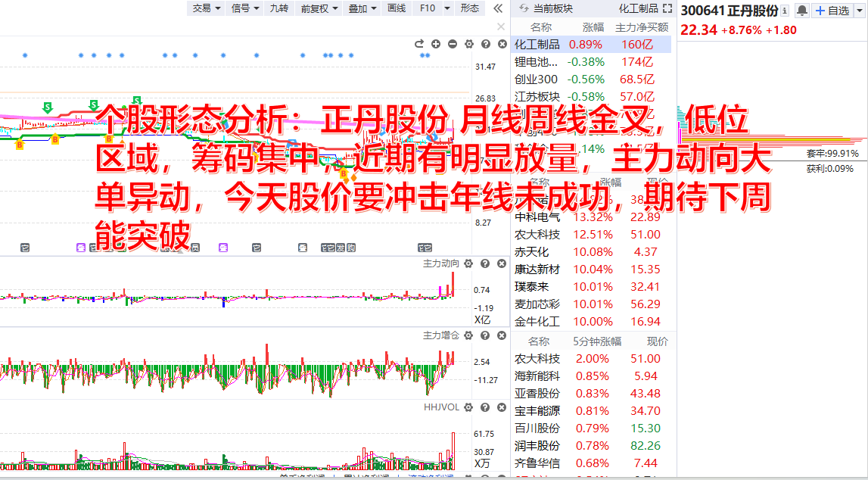The width and height of the screenshot is (868, 480).
Task: Open 农大科技 row showing 2.00% five-minute gain
Action: [591, 359]
